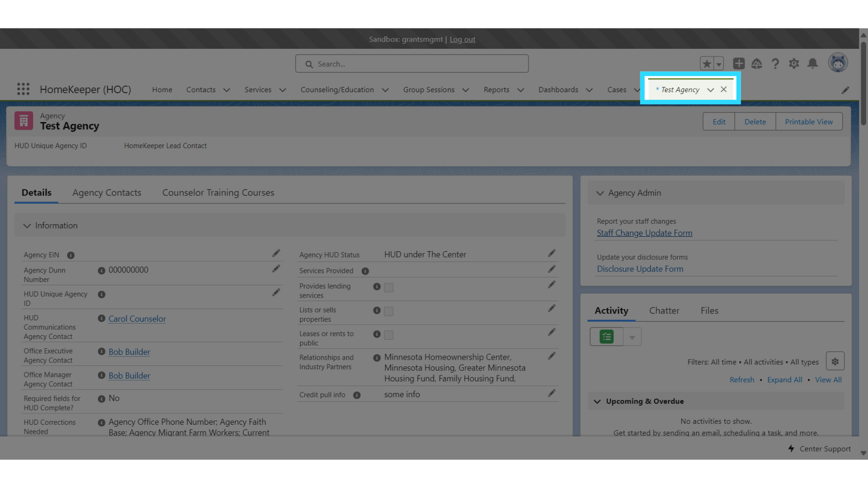
Task: Open the Contacts nav dropdown arrow
Action: click(x=227, y=90)
